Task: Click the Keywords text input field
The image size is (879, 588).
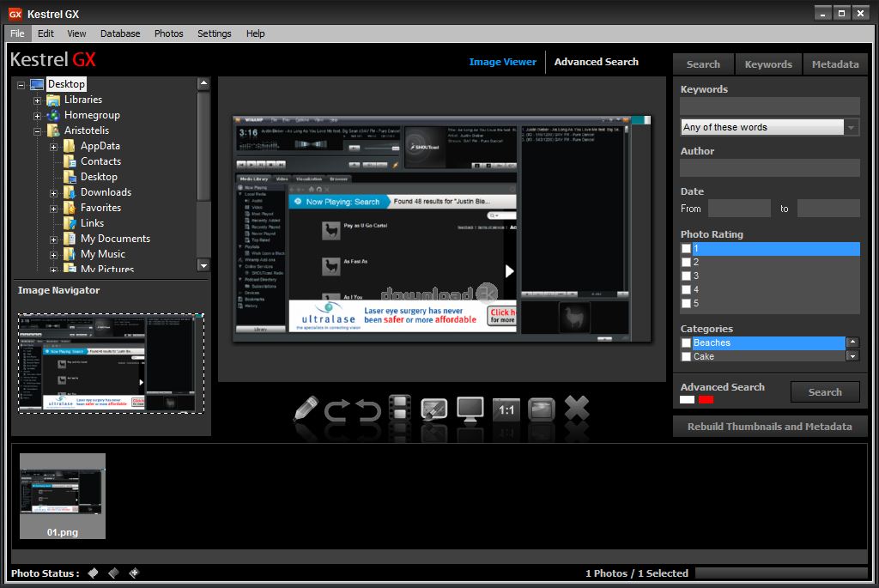Action: coord(770,106)
